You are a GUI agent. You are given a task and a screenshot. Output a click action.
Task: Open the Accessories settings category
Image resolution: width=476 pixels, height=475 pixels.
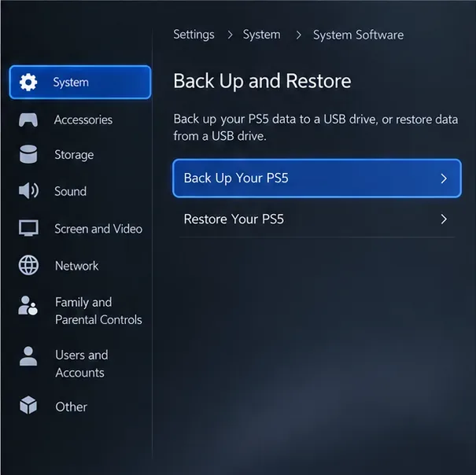point(83,120)
